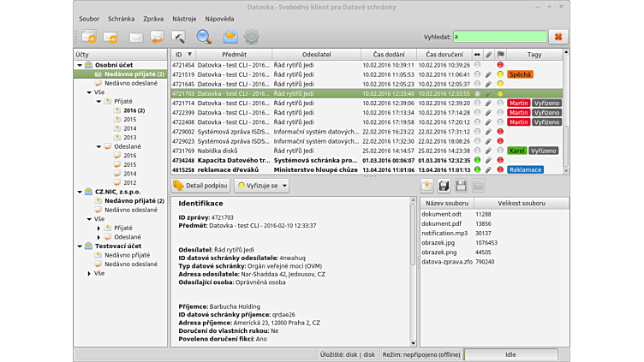This screenshot has height=362, width=644.
Task: Click the create new message envelope icon
Action: pyautogui.click(x=135, y=37)
